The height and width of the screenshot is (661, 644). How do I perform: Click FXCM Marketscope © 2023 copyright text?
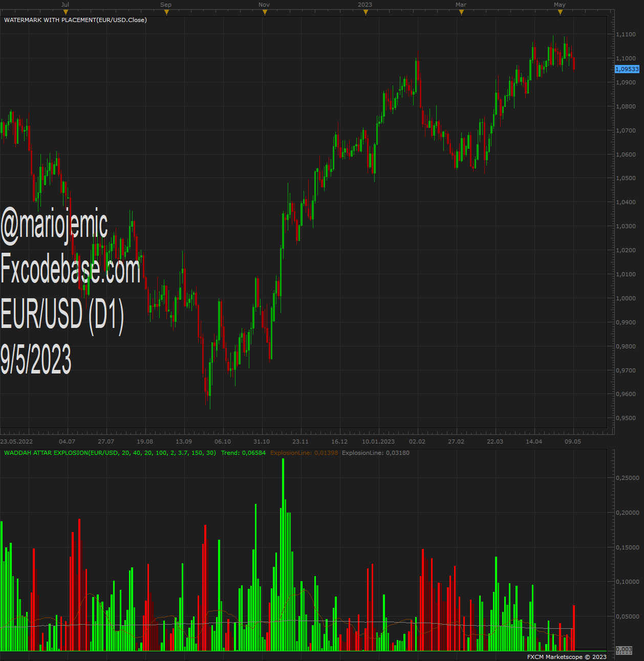coord(567,657)
